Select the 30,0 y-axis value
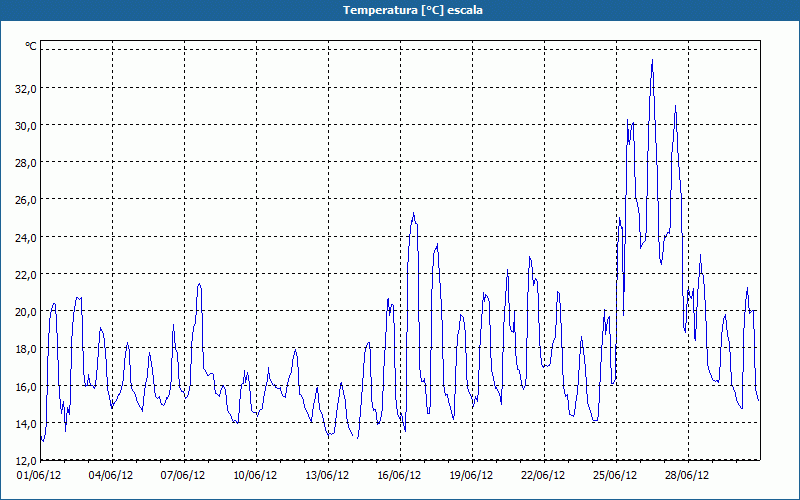This screenshot has height=500, width=800. pyautogui.click(x=26, y=126)
